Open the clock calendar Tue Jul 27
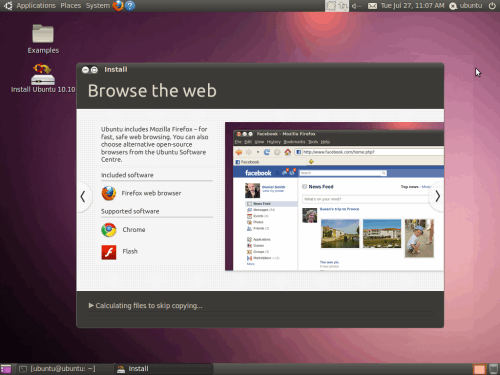The image size is (500, 375). (x=413, y=6)
